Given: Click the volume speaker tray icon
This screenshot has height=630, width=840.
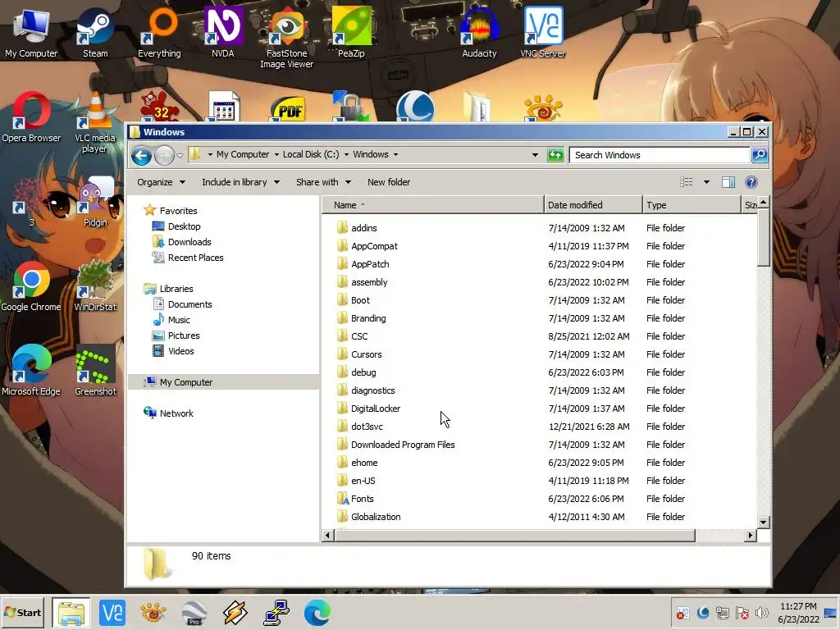Looking at the screenshot, I should click(761, 612).
